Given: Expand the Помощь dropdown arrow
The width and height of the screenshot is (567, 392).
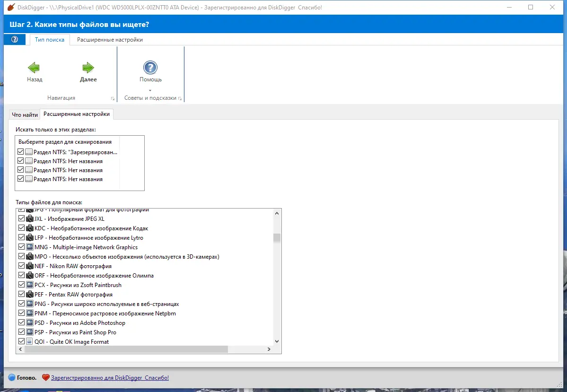Looking at the screenshot, I should coord(150,90).
